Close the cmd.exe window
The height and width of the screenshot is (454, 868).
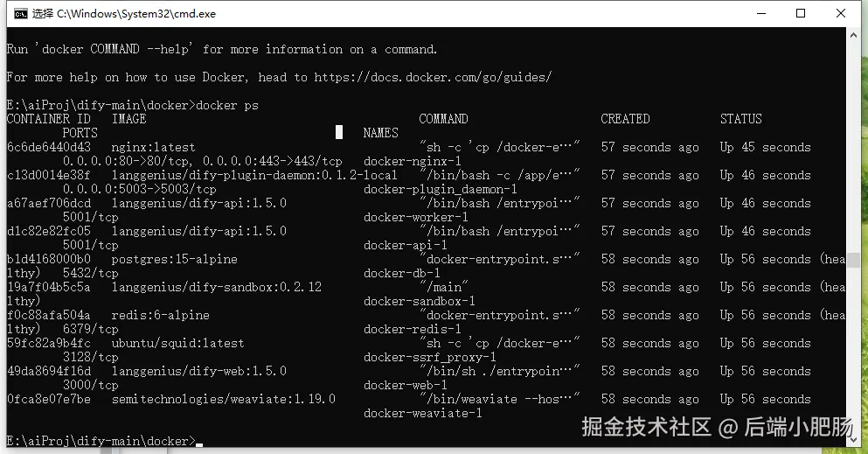[842, 14]
